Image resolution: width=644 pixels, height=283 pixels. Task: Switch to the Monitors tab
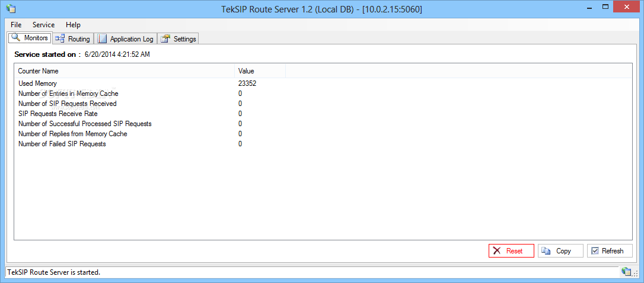30,38
